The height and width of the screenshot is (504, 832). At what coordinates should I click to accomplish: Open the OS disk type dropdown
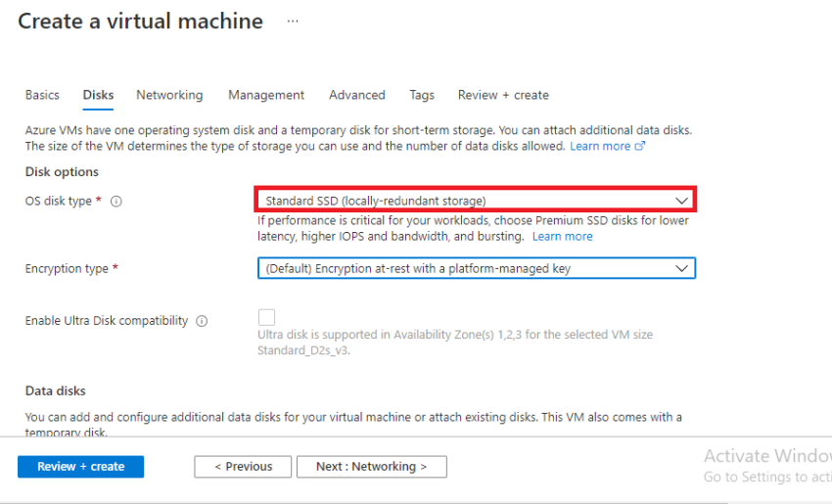476,200
